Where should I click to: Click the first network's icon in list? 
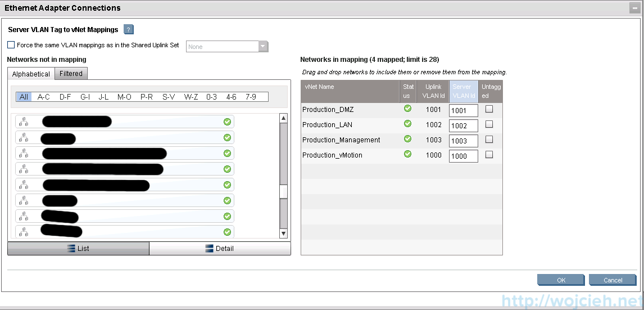23,122
